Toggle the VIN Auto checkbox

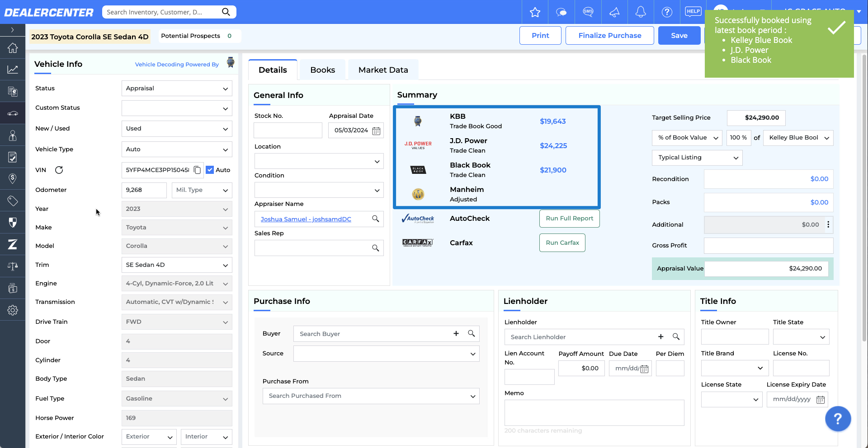coord(210,170)
